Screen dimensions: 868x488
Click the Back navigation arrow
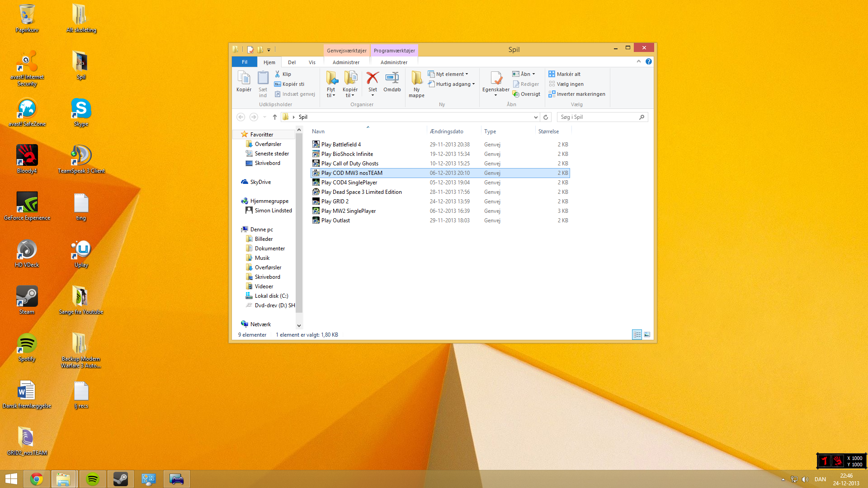241,117
